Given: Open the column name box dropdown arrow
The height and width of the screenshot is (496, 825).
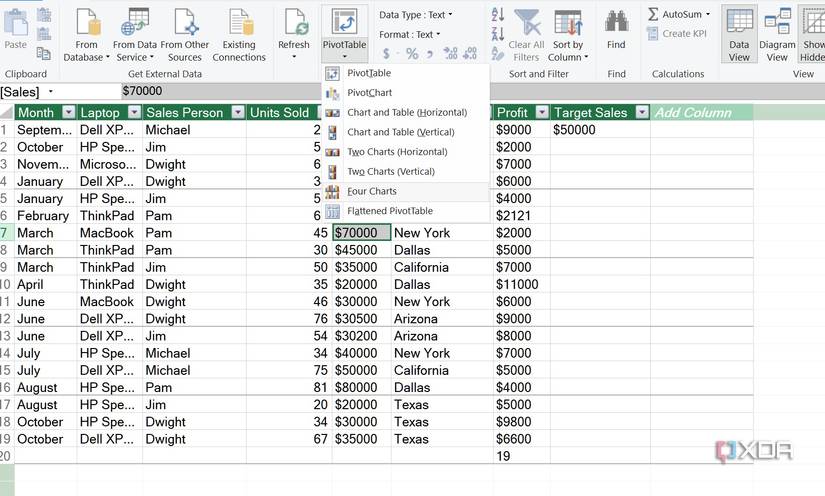Looking at the screenshot, I should coord(51,92).
